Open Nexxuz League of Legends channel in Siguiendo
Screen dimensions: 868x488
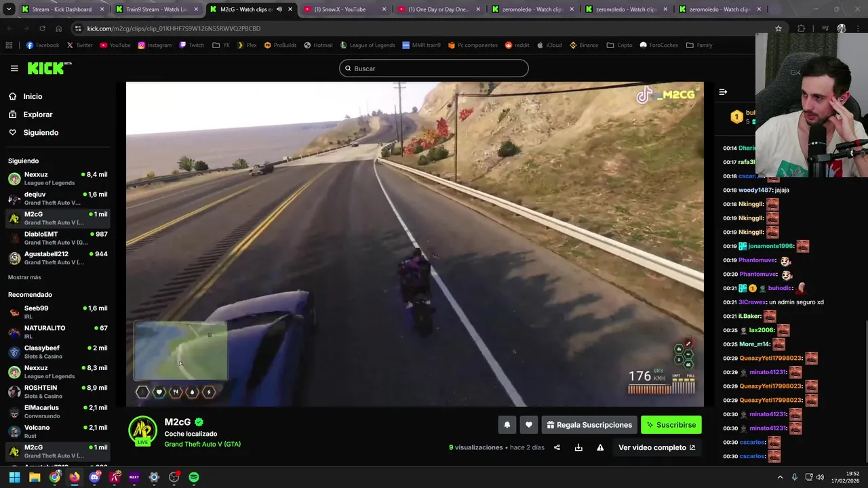[x=58, y=178]
